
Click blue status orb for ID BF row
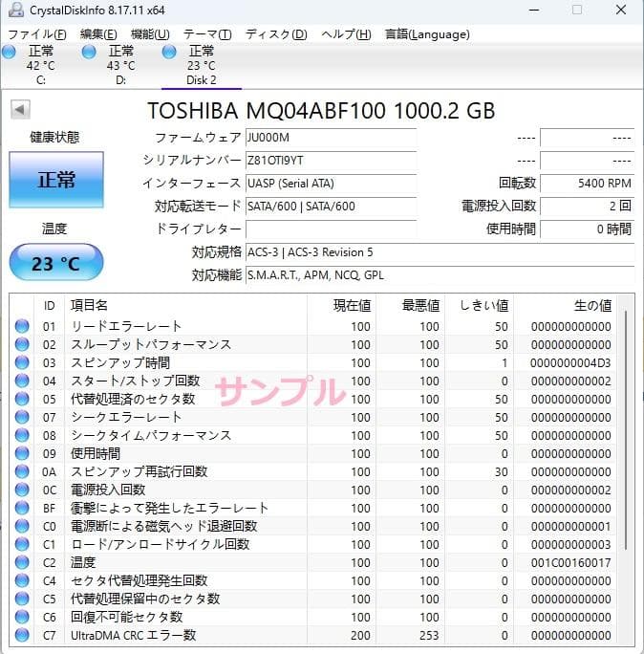point(22,508)
